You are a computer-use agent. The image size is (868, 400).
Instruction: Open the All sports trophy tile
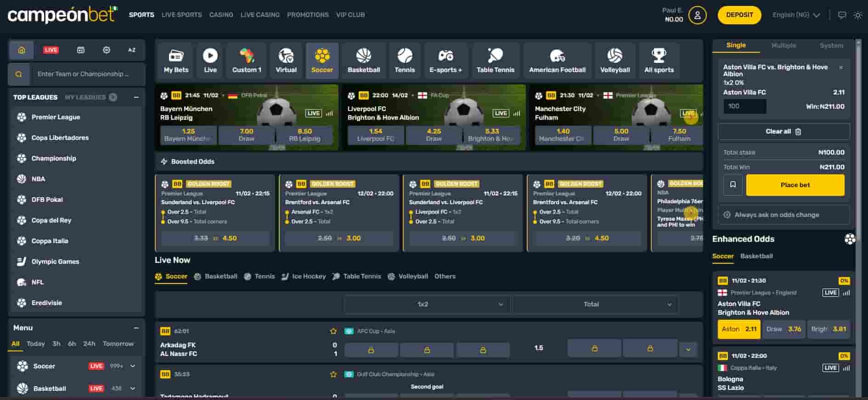(x=659, y=61)
